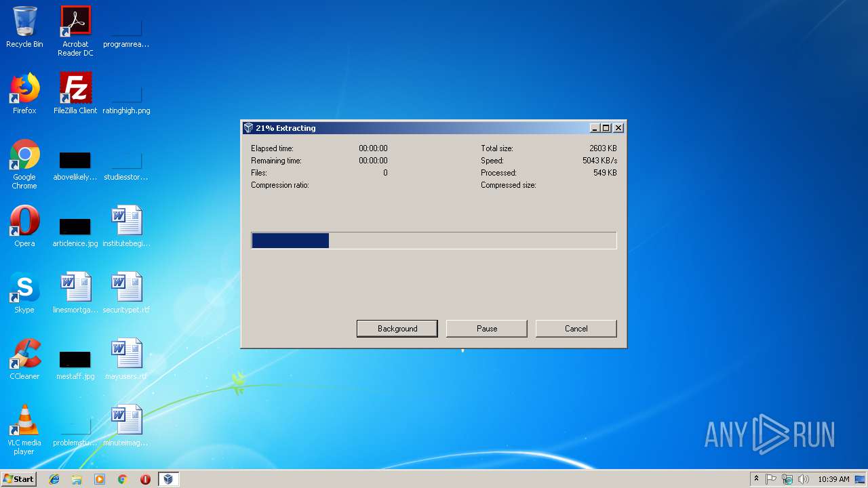Screen dimensions: 868x488
Task: Click the extraction progress bar
Action: click(x=434, y=240)
